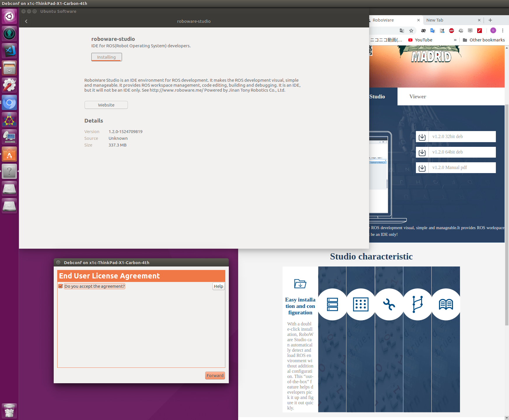
Task: Open Visual Studio Code from the launcher
Action: coord(9,51)
